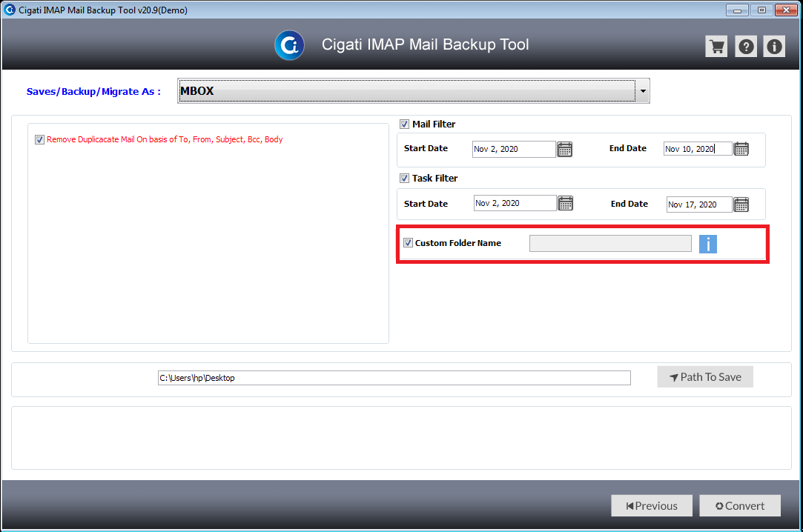Click the Custom Folder Name label text
This screenshot has height=532, width=803.
pos(457,243)
